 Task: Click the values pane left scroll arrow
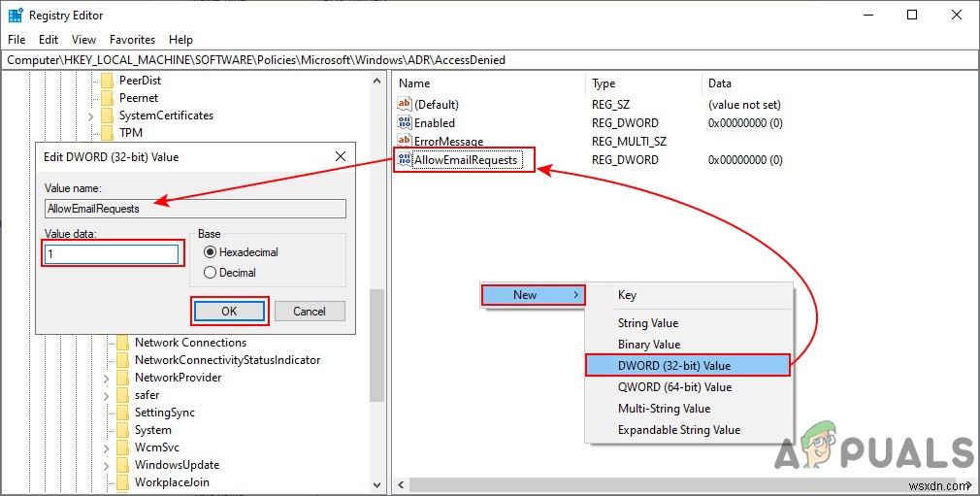pos(401,484)
